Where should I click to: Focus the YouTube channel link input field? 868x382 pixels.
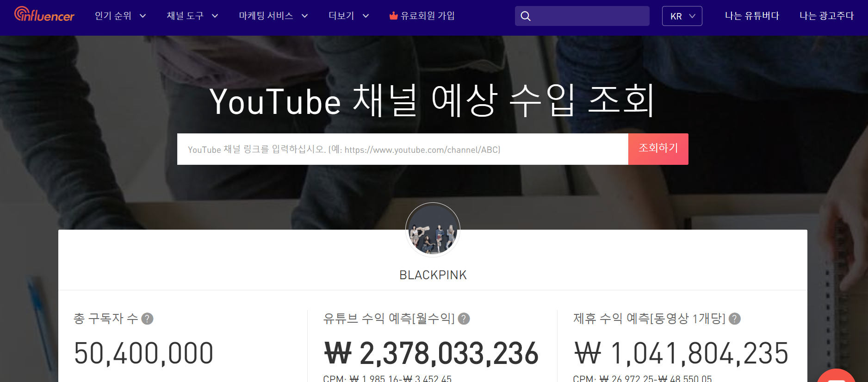[x=403, y=149]
